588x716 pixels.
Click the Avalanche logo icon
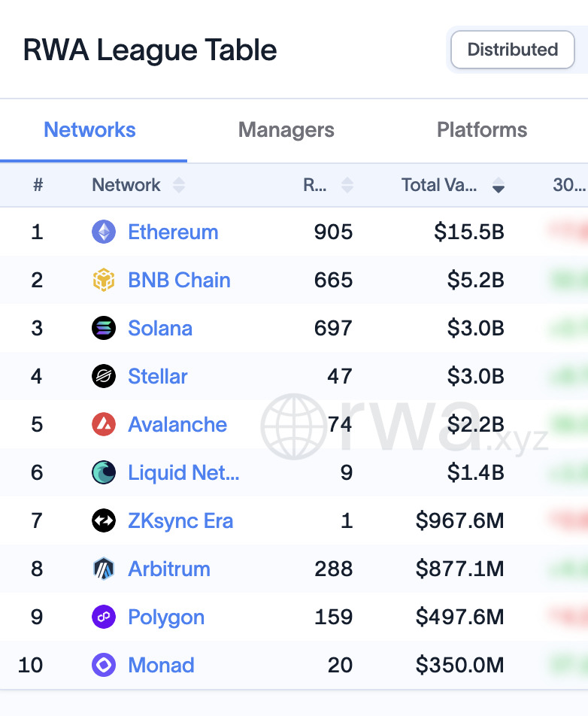pos(104,424)
